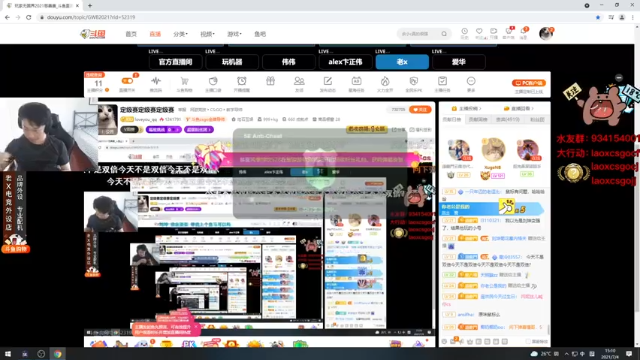Image resolution: width=640 pixels, height=360 pixels.
Task: Open a new browser tab plus button
Action: pos(90,6)
